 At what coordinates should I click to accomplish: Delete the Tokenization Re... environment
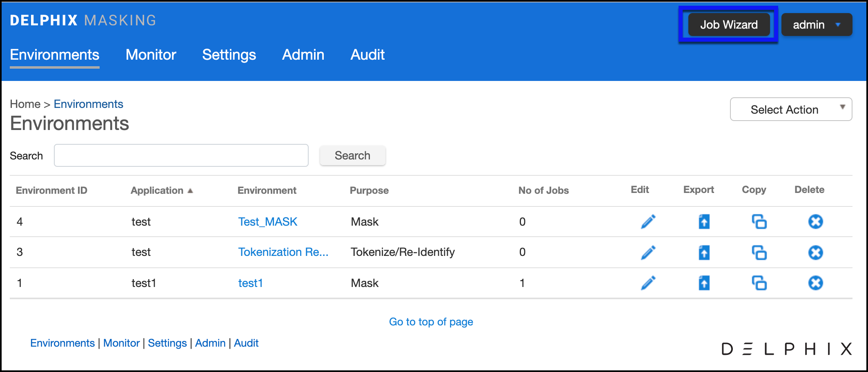point(815,253)
